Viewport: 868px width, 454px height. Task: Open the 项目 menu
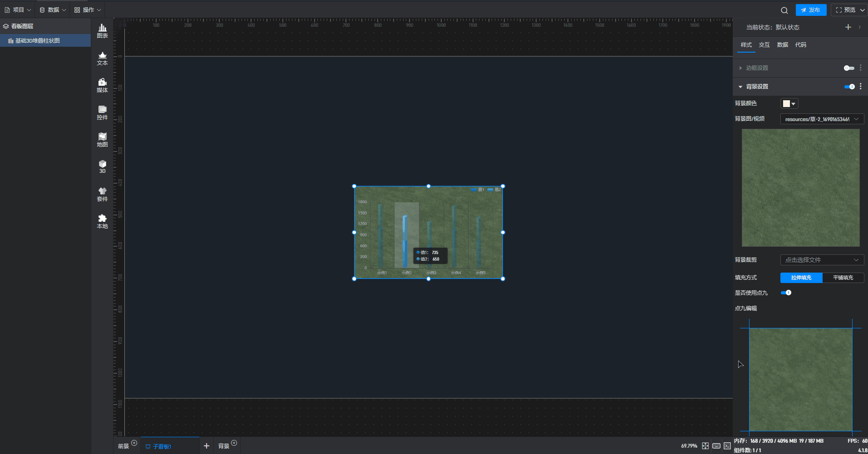(18, 10)
